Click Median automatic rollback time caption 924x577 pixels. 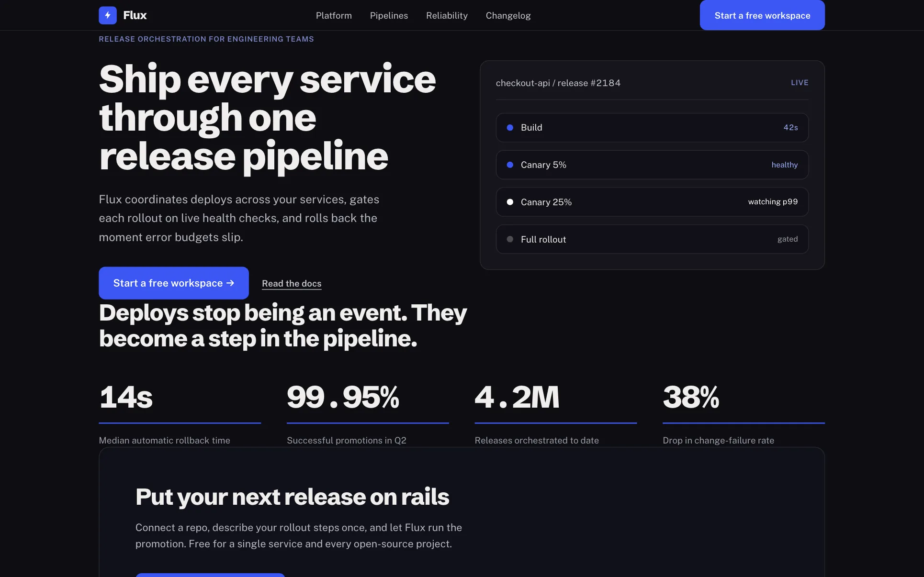[x=165, y=440]
